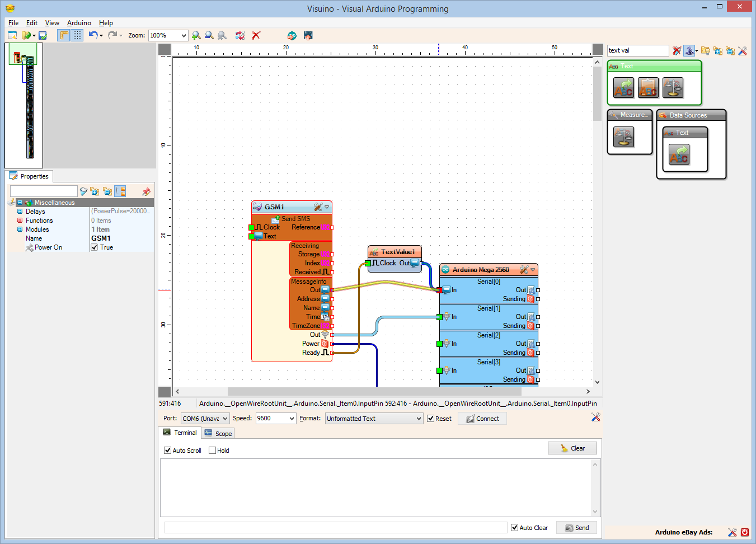Select the Properties tab
The height and width of the screenshot is (544, 756).
(29, 176)
